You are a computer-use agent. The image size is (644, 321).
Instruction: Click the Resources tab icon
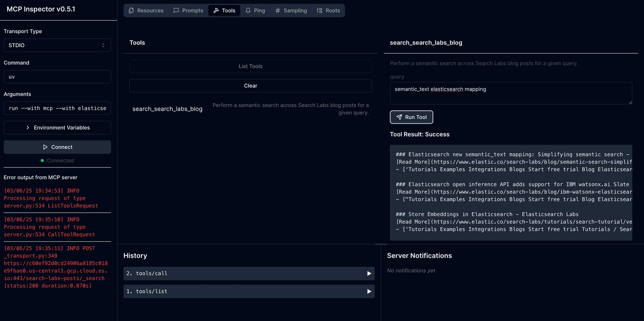132,10
